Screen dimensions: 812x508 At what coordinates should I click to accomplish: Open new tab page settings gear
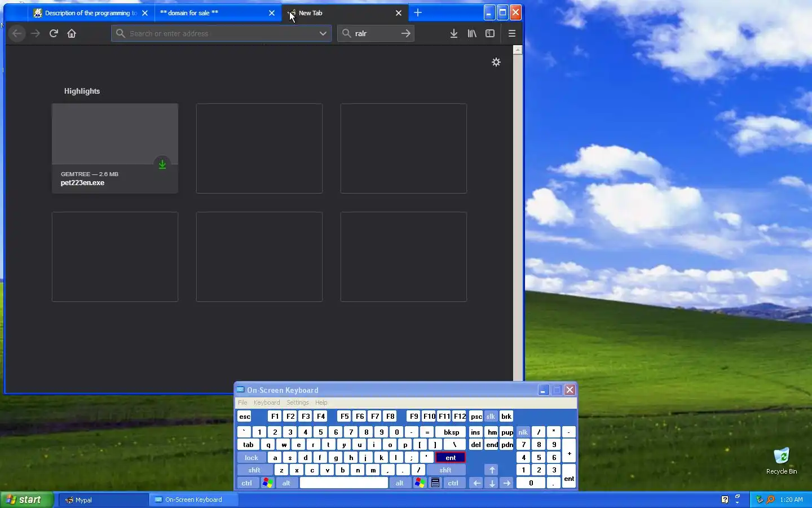click(496, 62)
